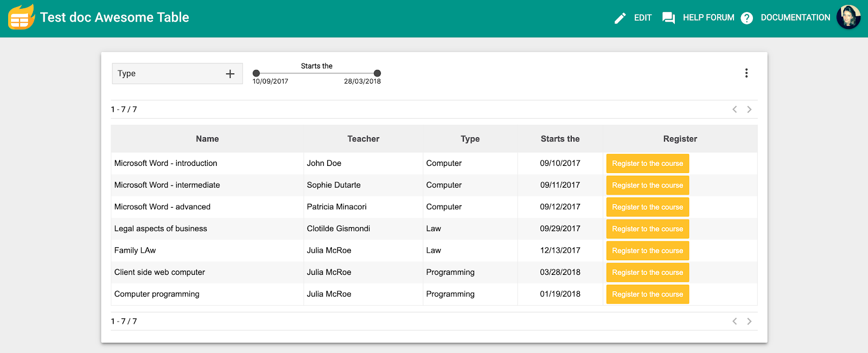Sort by the Starts the column header
Screen dimensions: 868x353
(560, 139)
